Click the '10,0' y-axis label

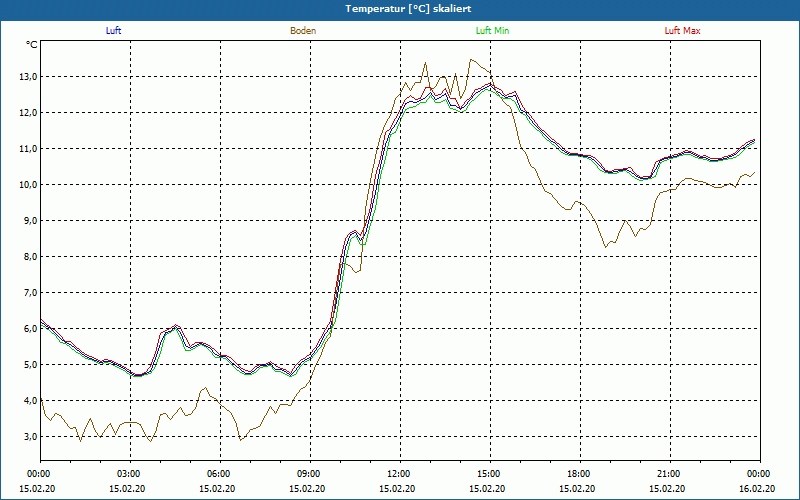point(28,185)
